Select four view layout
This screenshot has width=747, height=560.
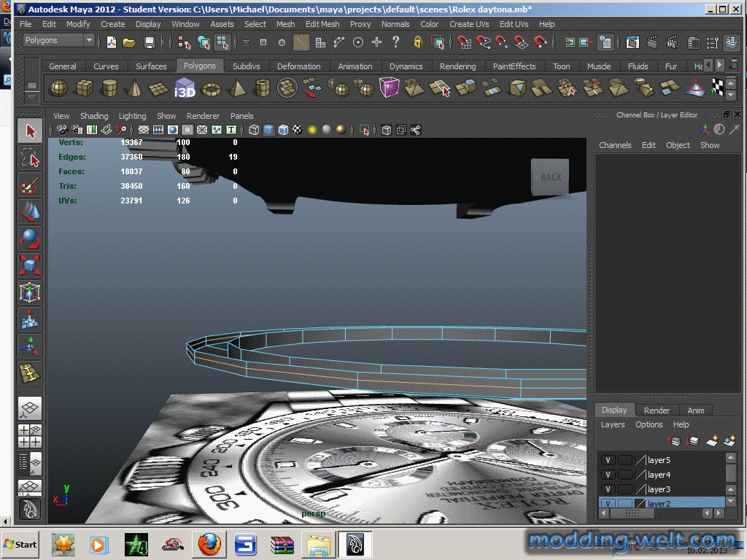click(x=30, y=436)
